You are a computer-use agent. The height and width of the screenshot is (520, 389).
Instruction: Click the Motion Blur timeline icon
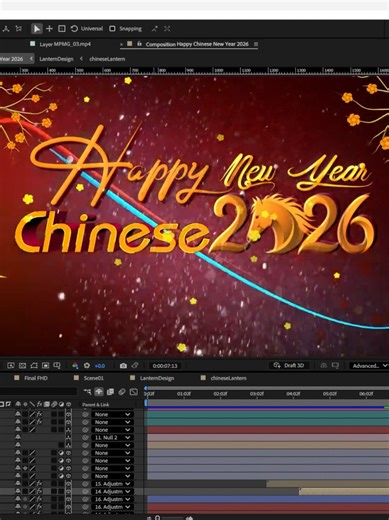122,392
